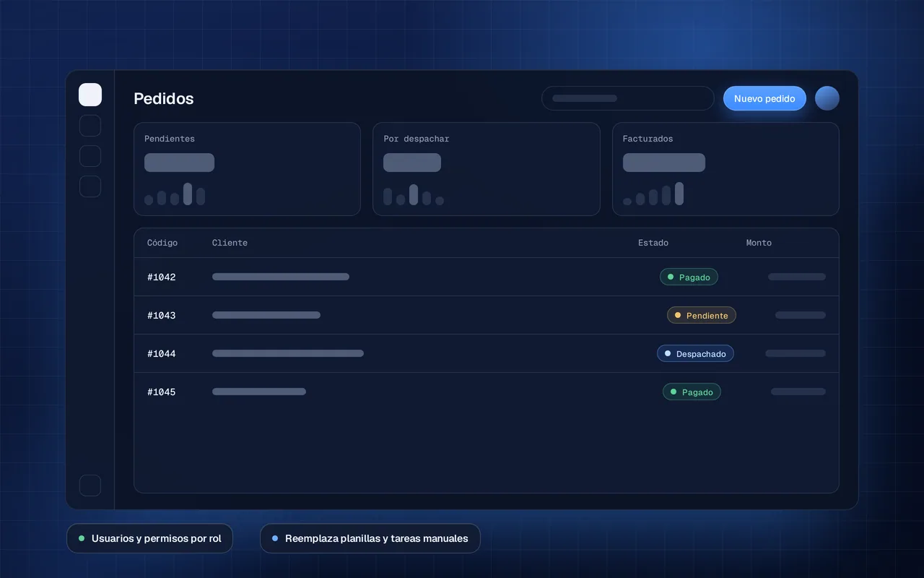
Task: Click the Pagado badge on order #1042
Action: point(689,277)
